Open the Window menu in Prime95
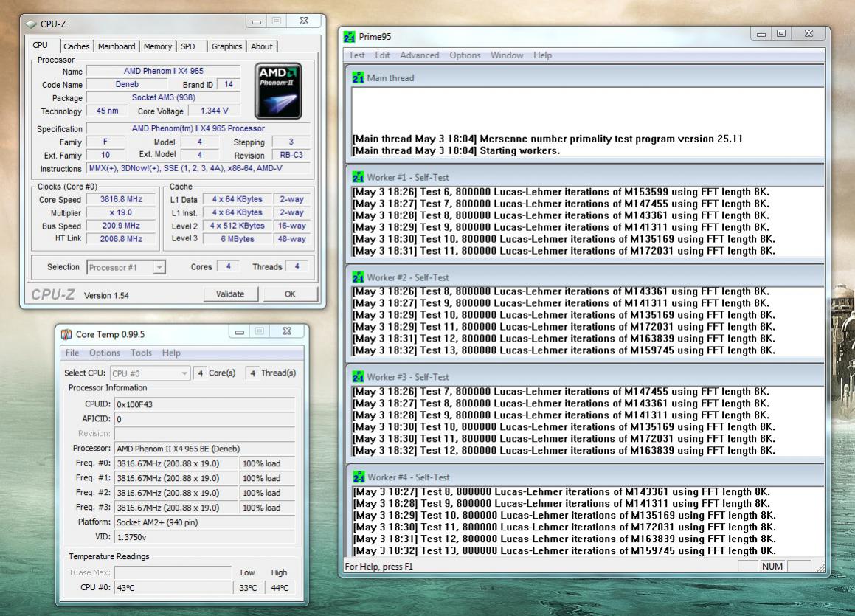855x616 pixels. (x=507, y=55)
